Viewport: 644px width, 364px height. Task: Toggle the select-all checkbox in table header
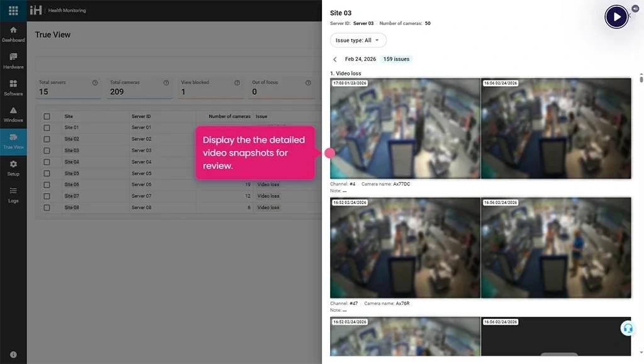coord(47,116)
